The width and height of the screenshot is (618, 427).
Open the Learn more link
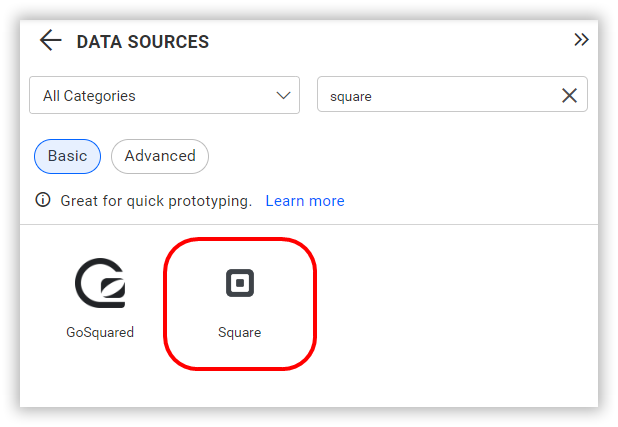(305, 201)
